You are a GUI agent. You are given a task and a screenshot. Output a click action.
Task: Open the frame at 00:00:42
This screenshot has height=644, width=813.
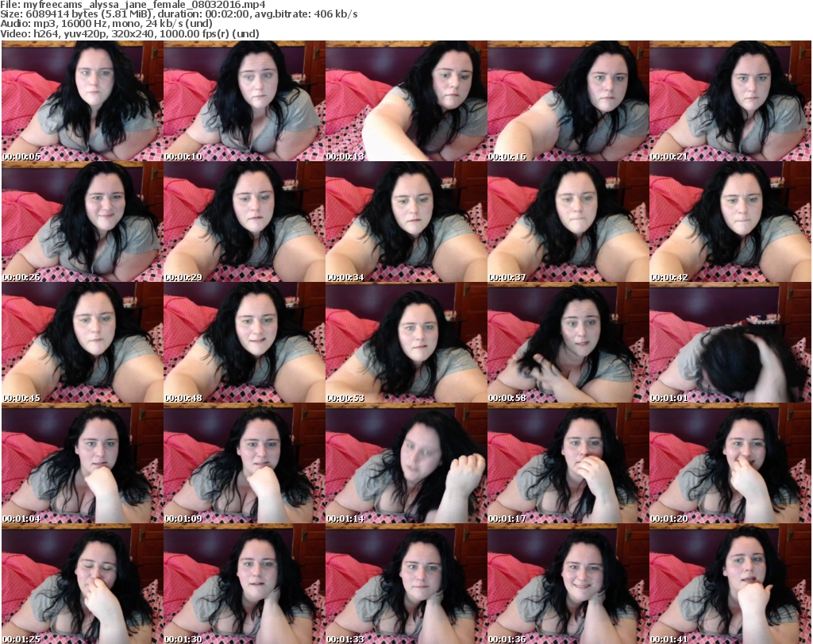[x=730, y=222]
